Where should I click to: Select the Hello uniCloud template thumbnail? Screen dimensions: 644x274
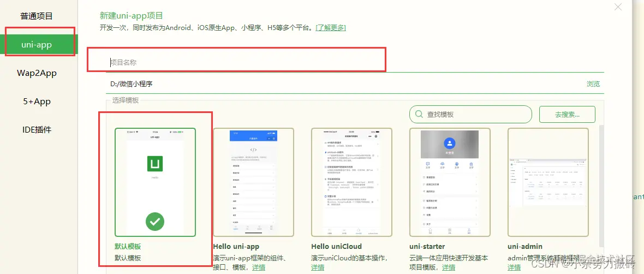(x=351, y=182)
